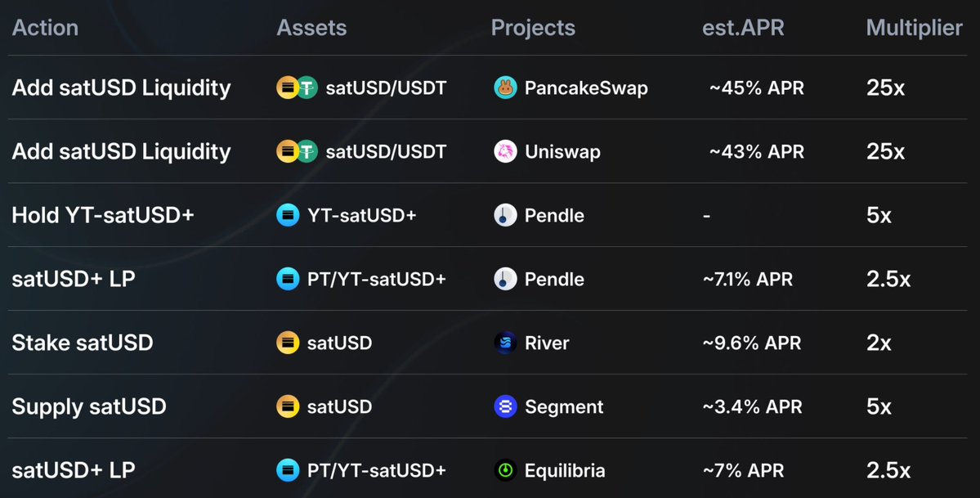Click the Segment project icon
Screen dimensions: 980x498
(x=506, y=407)
